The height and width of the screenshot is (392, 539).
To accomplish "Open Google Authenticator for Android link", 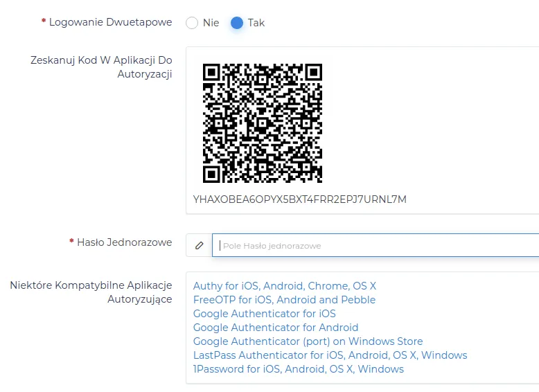I will (x=276, y=328).
